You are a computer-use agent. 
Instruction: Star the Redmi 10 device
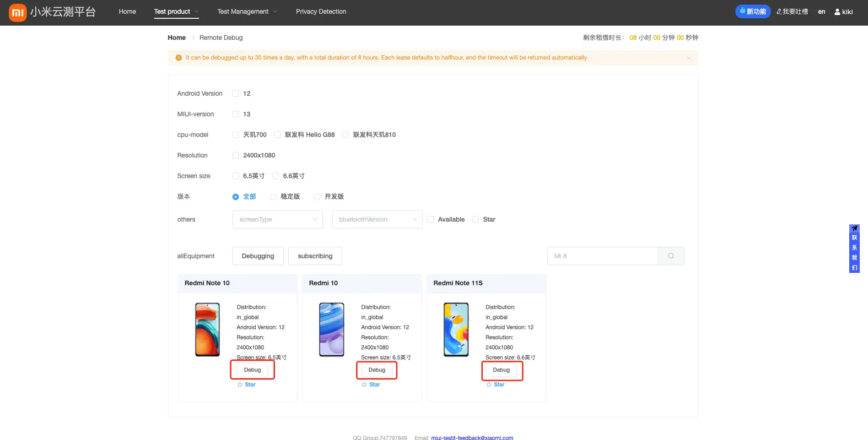(x=371, y=385)
